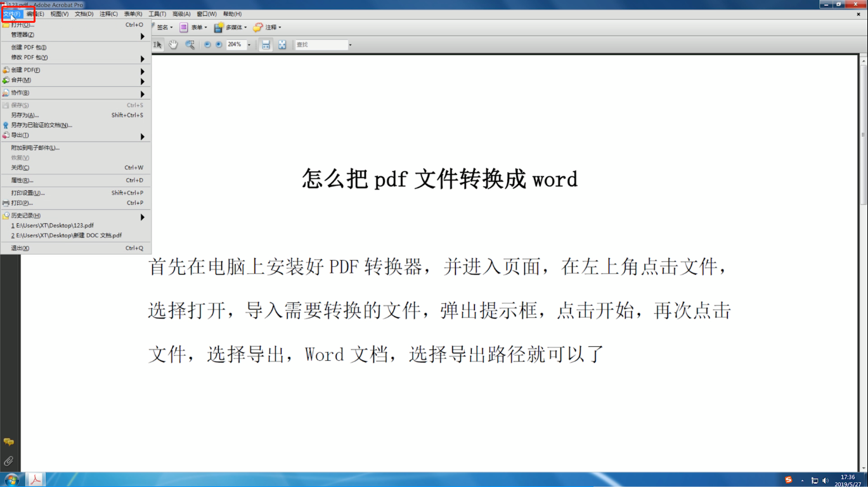Open the attachments paperclip panel icon
868x487 pixels.
(9, 461)
